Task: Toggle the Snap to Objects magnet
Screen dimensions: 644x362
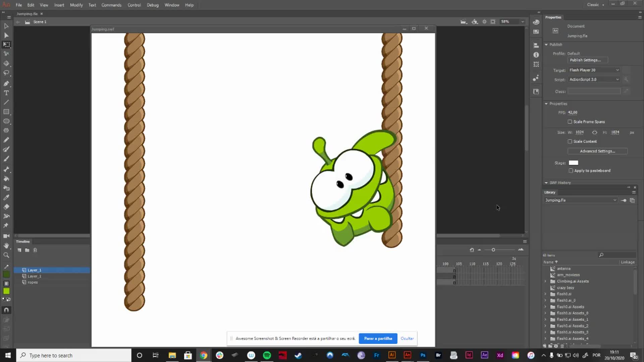Action: [x=6, y=310]
